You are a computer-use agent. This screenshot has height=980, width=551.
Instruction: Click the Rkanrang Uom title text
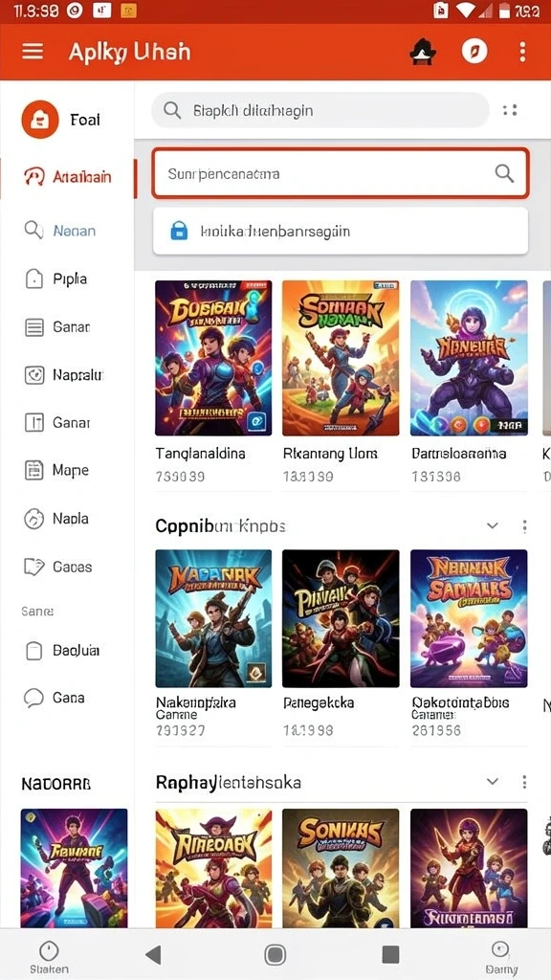(x=330, y=454)
